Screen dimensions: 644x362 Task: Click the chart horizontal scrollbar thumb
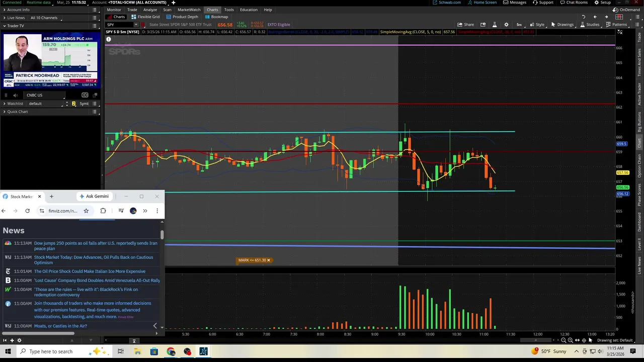536,340
